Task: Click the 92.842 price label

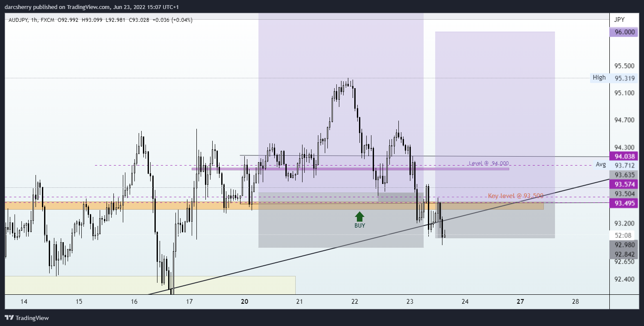Action: (624, 254)
